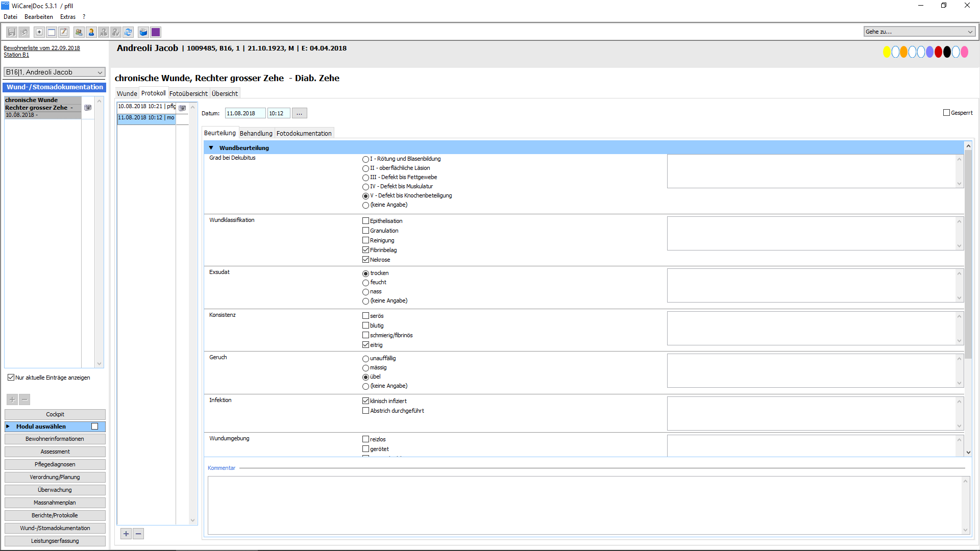This screenshot has width=980, height=551.
Task: Open the Gehe zu... dropdown
Action: pos(919,32)
